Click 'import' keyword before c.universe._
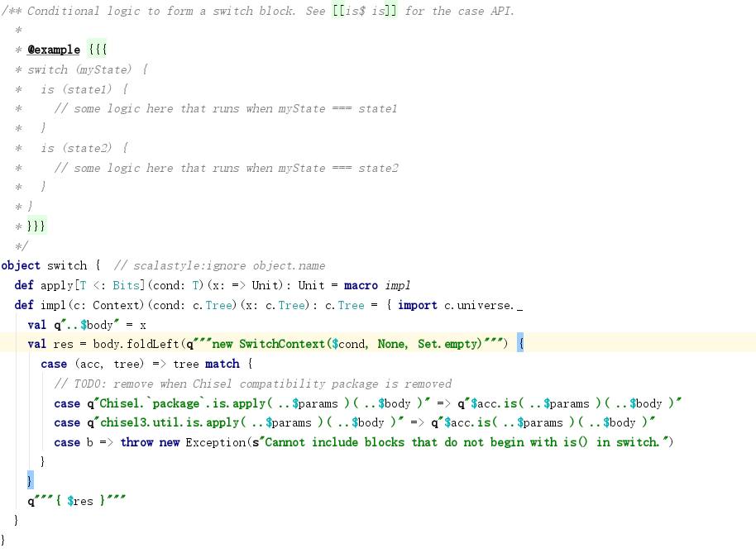The image size is (756, 553). click(418, 305)
